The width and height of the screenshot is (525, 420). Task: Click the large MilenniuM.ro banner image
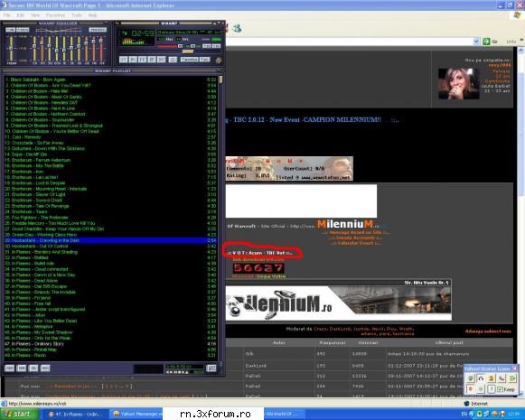[x=339, y=303]
